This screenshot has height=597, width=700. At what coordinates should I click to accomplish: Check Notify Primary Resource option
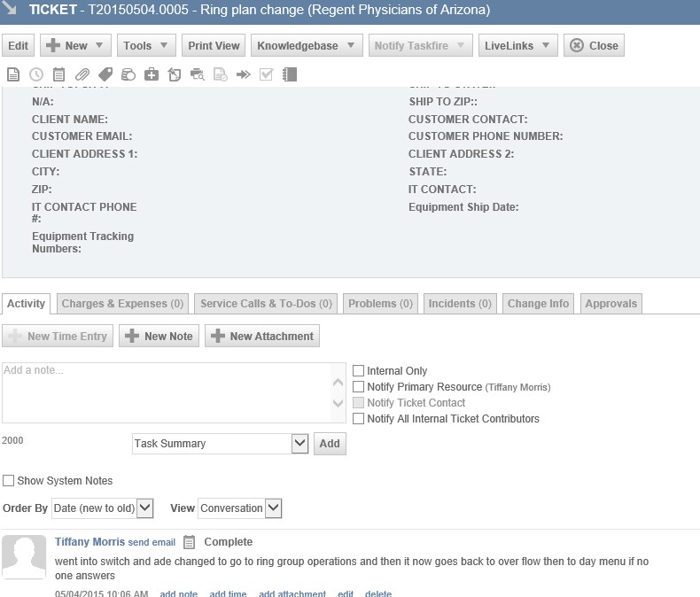[359, 387]
